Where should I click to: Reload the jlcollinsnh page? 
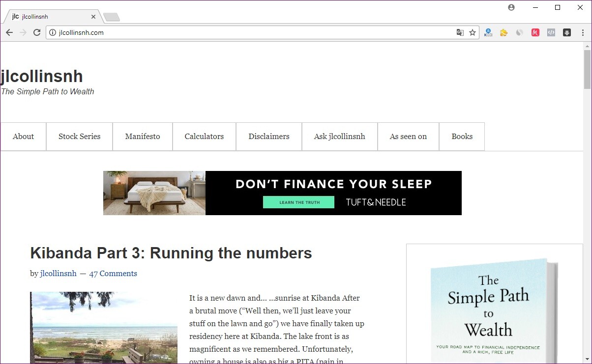click(x=37, y=32)
